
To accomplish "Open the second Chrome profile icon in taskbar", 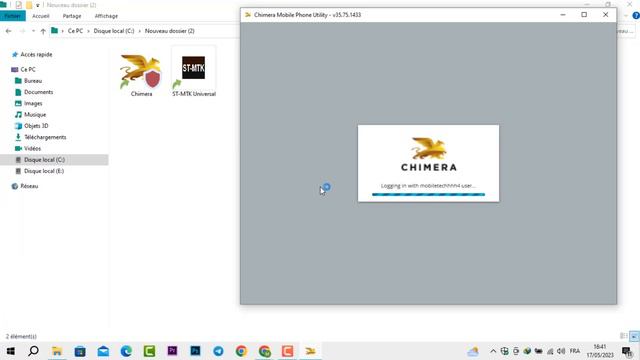I will click(x=264, y=351).
